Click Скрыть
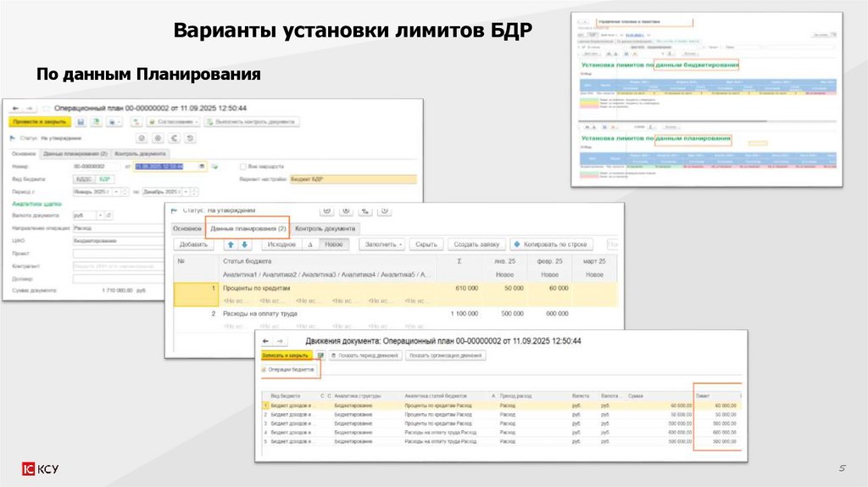The image size is (868, 487). [x=426, y=244]
